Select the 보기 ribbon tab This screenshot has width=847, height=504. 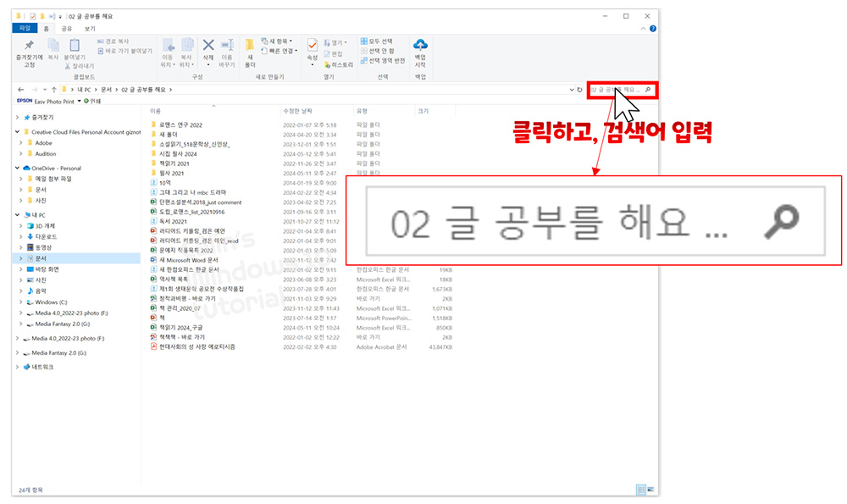point(90,29)
